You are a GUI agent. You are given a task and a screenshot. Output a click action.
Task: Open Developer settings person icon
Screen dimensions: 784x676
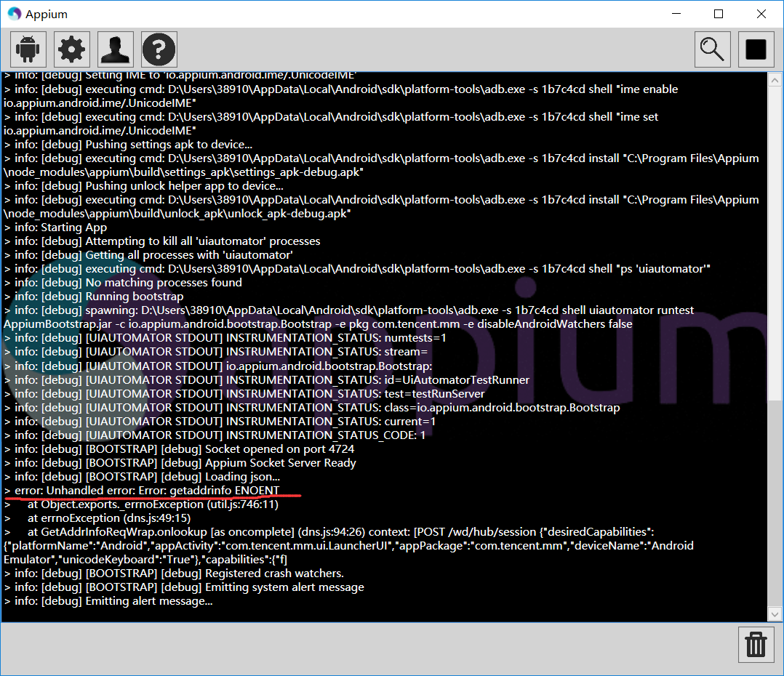click(116, 49)
